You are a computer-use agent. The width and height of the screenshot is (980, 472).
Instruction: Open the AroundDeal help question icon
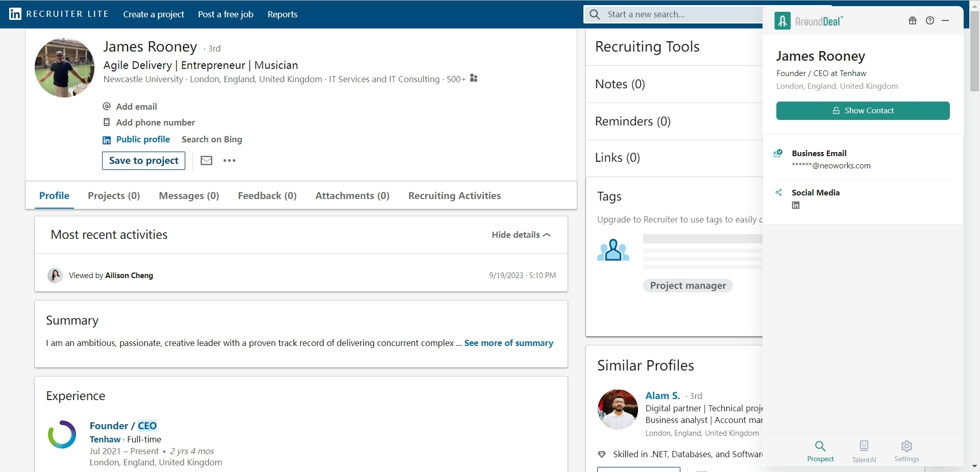pos(930,21)
